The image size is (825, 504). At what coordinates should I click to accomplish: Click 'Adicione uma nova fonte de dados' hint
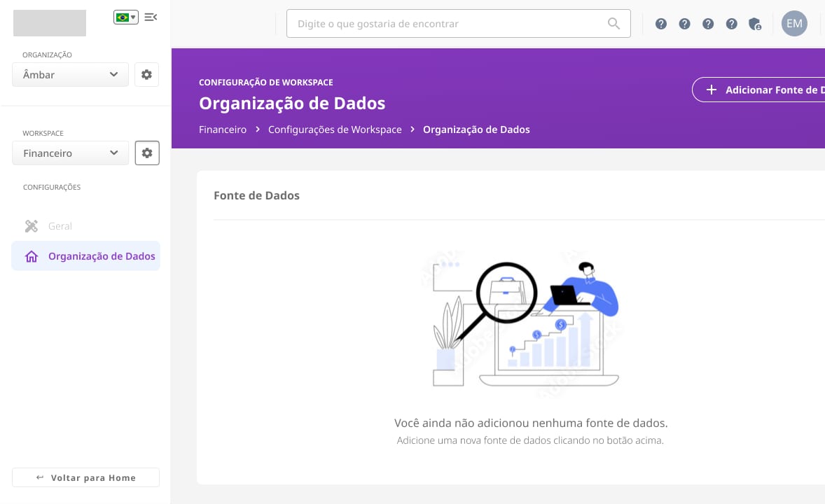(530, 440)
